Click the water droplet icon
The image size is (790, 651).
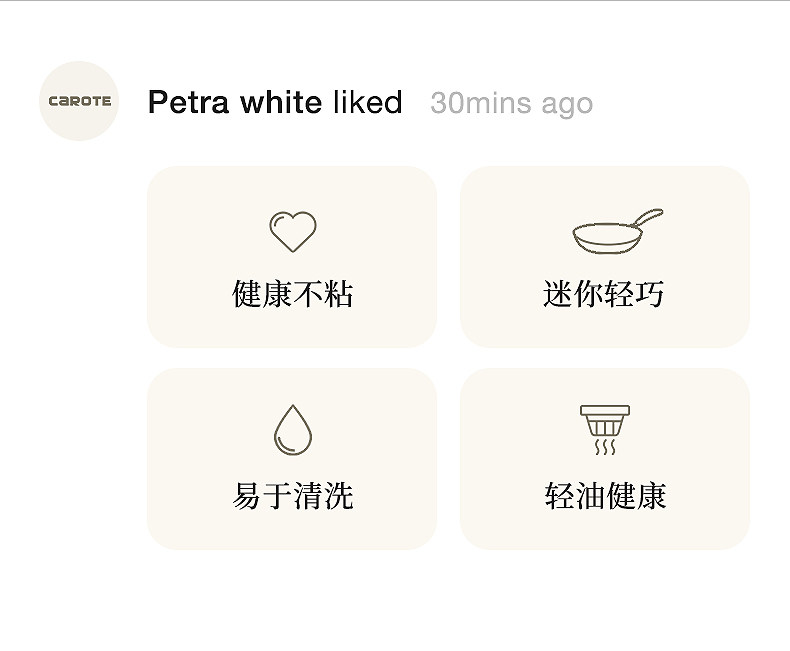pyautogui.click(x=292, y=429)
